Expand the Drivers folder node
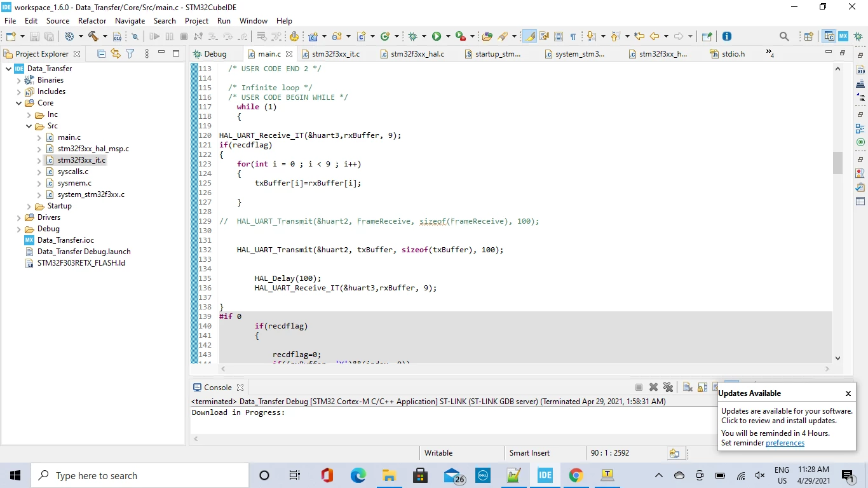 [x=18, y=217]
